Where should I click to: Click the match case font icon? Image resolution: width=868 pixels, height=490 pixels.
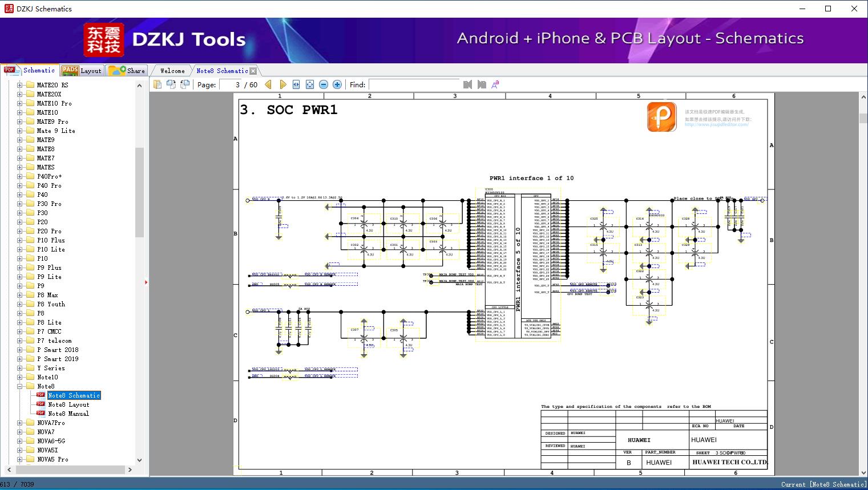(495, 84)
